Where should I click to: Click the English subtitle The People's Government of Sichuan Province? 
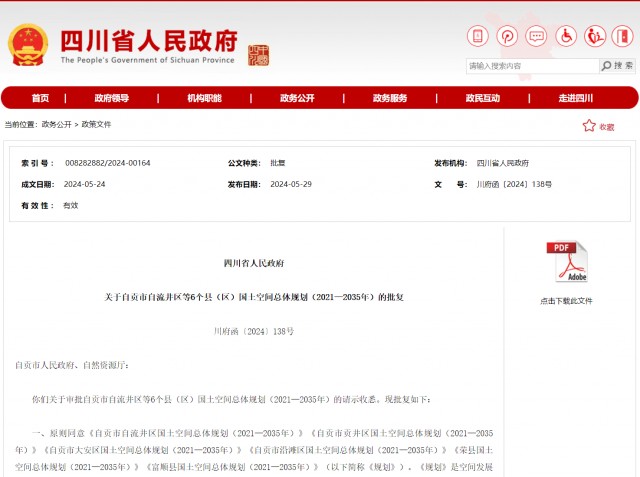click(x=148, y=60)
